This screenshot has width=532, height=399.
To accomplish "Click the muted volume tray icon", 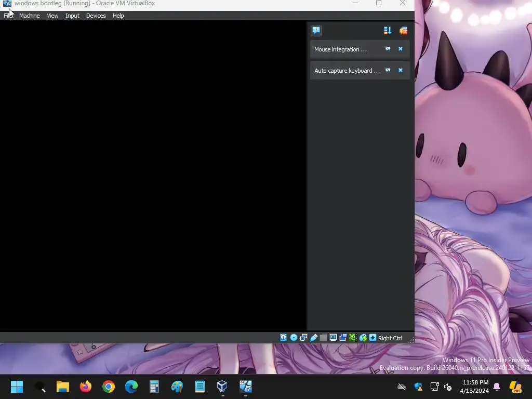I will tap(448, 387).
